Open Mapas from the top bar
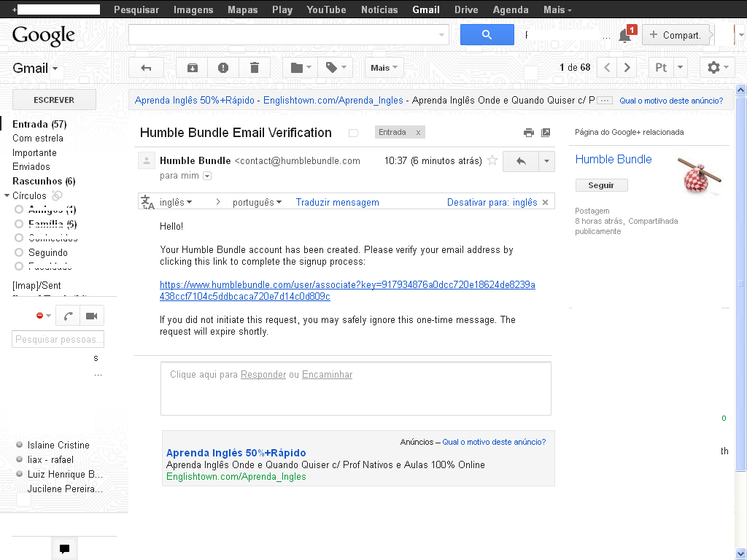 pyautogui.click(x=242, y=9)
